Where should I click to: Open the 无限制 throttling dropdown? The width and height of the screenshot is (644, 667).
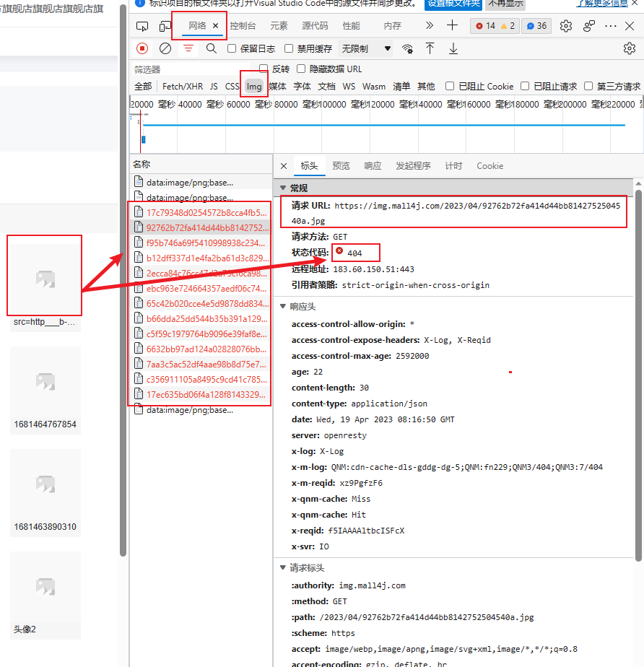pyautogui.click(x=366, y=49)
